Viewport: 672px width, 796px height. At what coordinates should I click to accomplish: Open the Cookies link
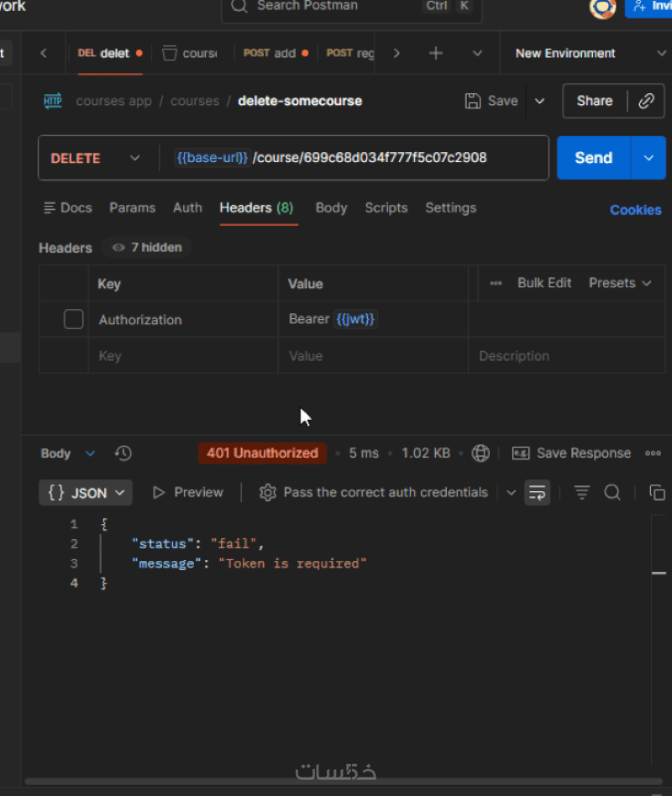click(635, 210)
